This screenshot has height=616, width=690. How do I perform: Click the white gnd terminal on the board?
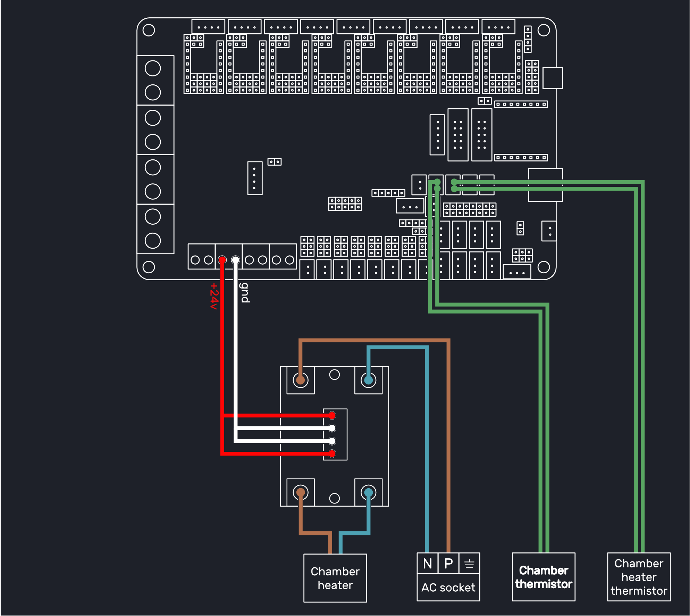pyautogui.click(x=235, y=260)
